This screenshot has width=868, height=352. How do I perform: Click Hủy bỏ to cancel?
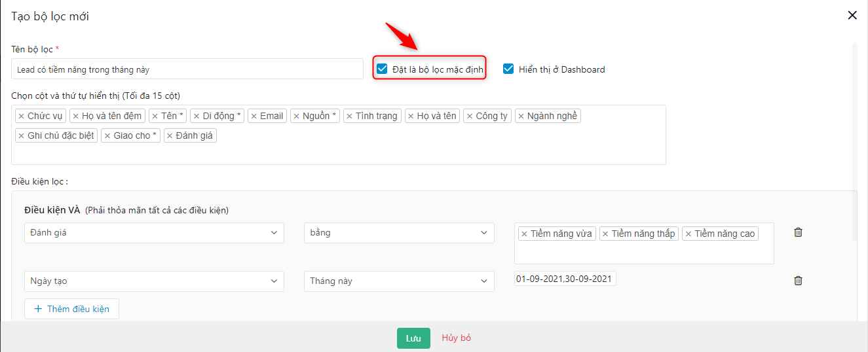pos(457,338)
